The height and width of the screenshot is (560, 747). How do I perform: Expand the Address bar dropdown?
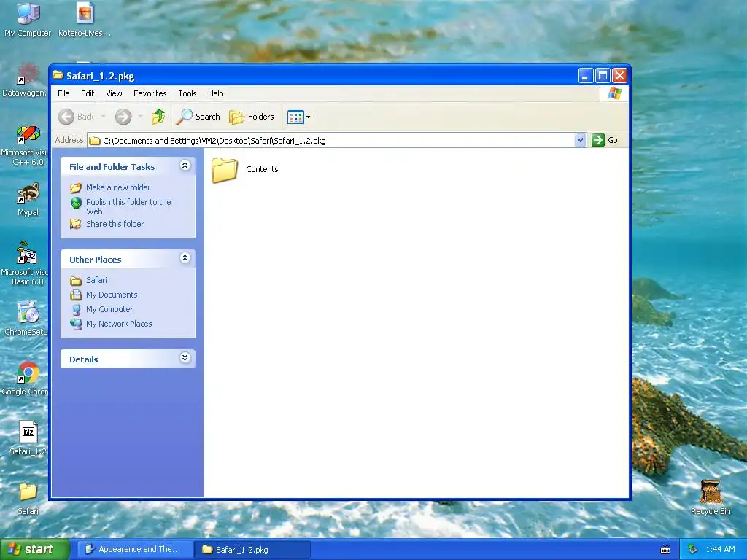tap(580, 140)
